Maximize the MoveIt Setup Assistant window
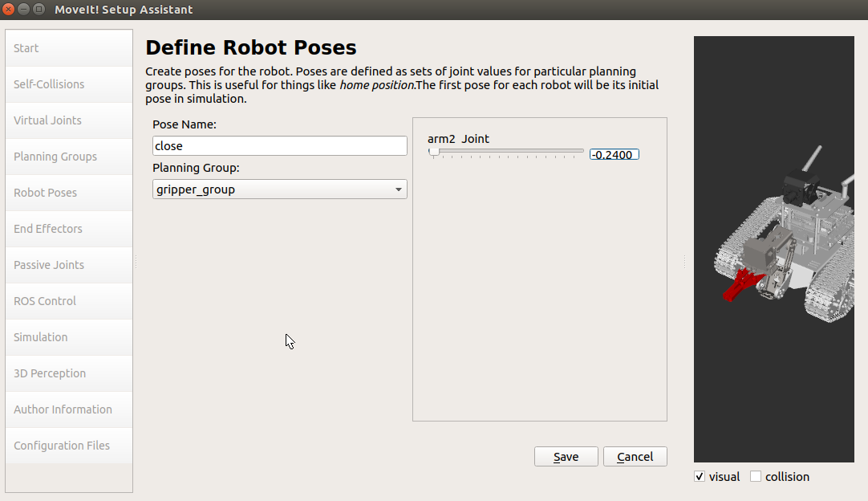This screenshot has height=501, width=868. [39, 10]
